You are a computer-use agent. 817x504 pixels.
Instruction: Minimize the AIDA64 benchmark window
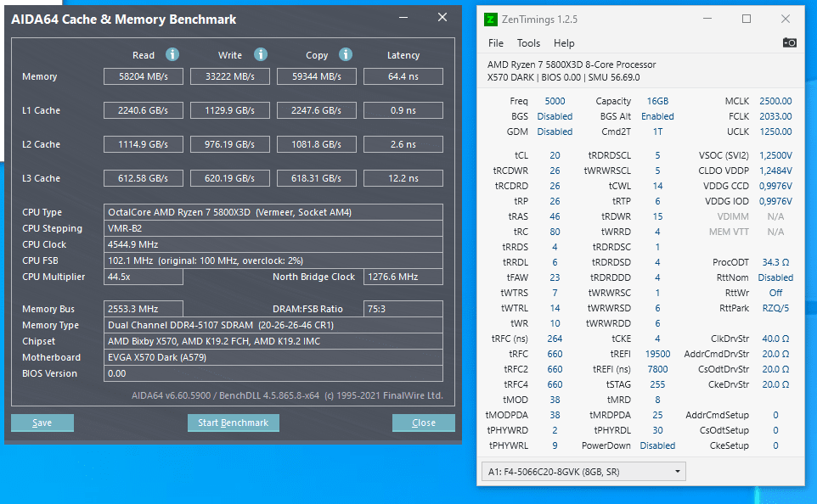[x=403, y=17]
